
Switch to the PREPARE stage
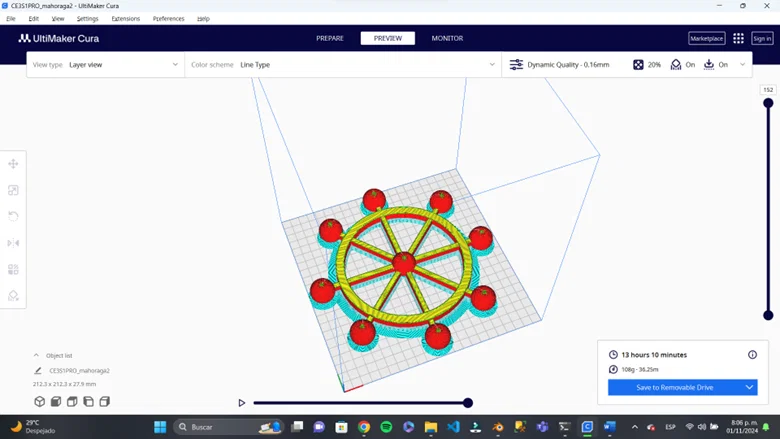pyautogui.click(x=330, y=38)
